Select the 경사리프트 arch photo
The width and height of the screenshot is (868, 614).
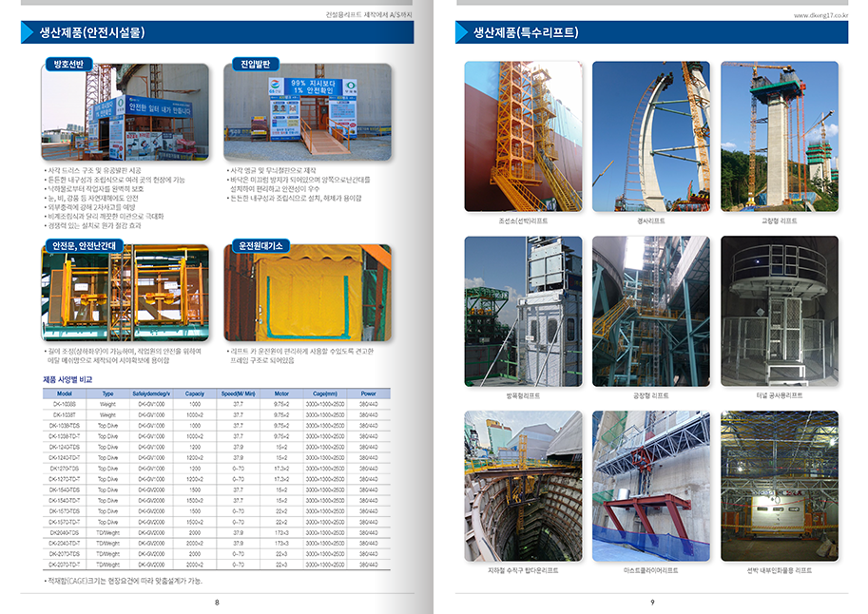tap(650, 136)
